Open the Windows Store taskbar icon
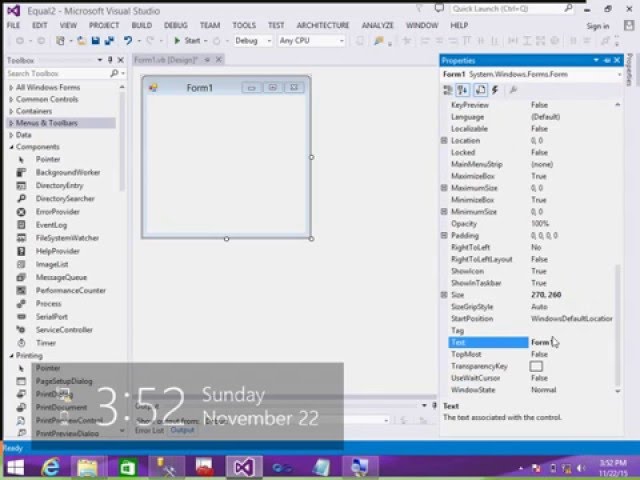The height and width of the screenshot is (480, 640). click(127, 467)
